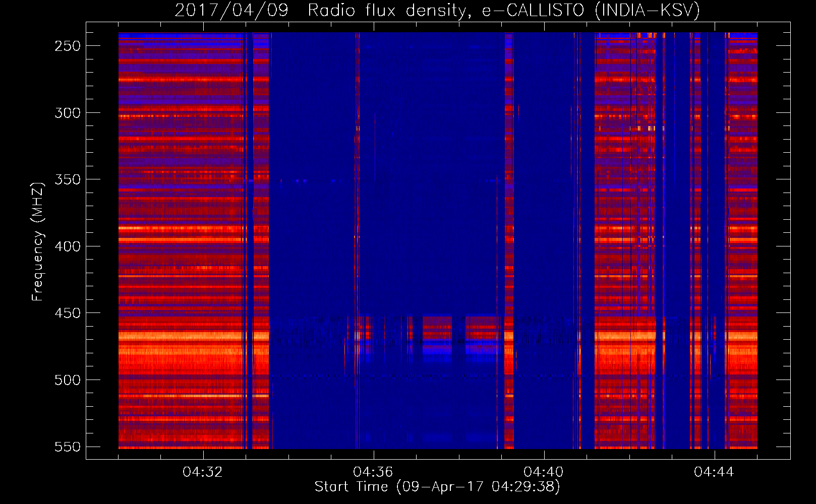Click the 250 frequency tick label
Screen dimensions: 816x504
pyautogui.click(x=68, y=46)
